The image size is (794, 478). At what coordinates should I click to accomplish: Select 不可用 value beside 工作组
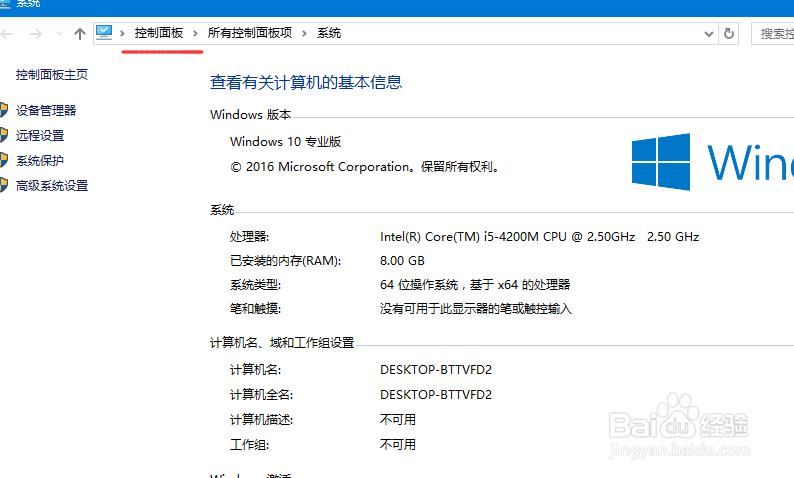tap(398, 445)
